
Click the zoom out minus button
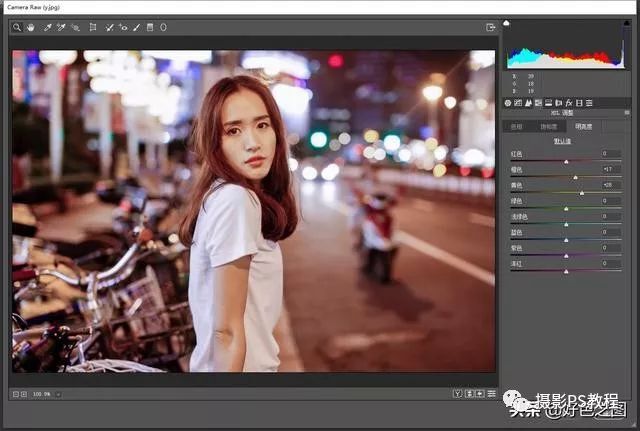click(x=16, y=394)
